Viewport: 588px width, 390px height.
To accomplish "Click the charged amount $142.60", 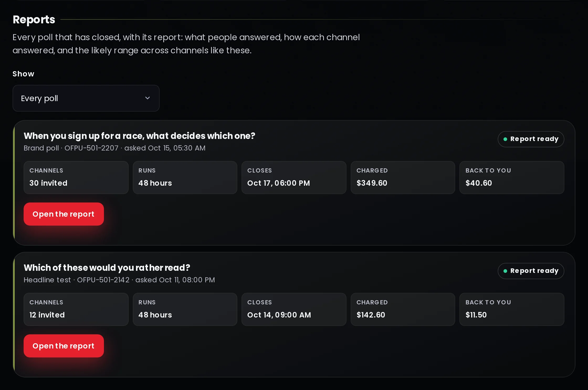I will (x=371, y=315).
